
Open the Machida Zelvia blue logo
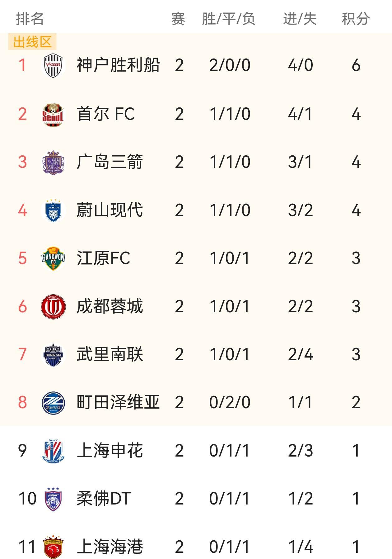click(x=53, y=402)
